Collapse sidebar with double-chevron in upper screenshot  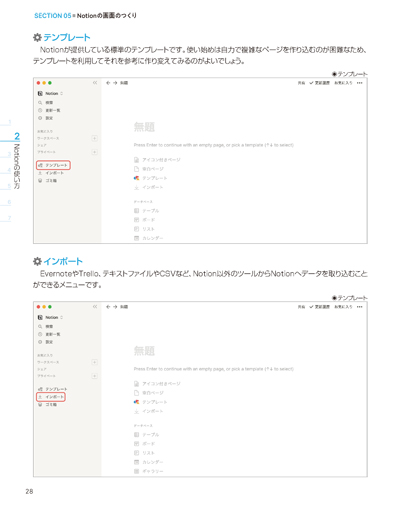pos(95,83)
